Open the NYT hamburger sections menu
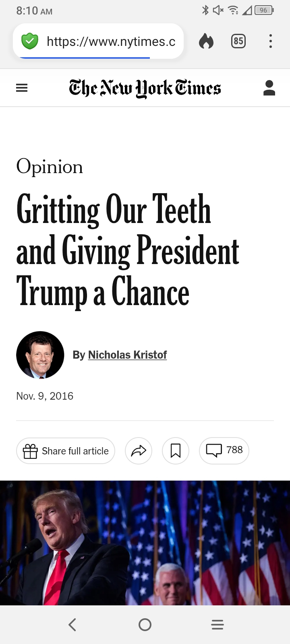 pos(22,88)
